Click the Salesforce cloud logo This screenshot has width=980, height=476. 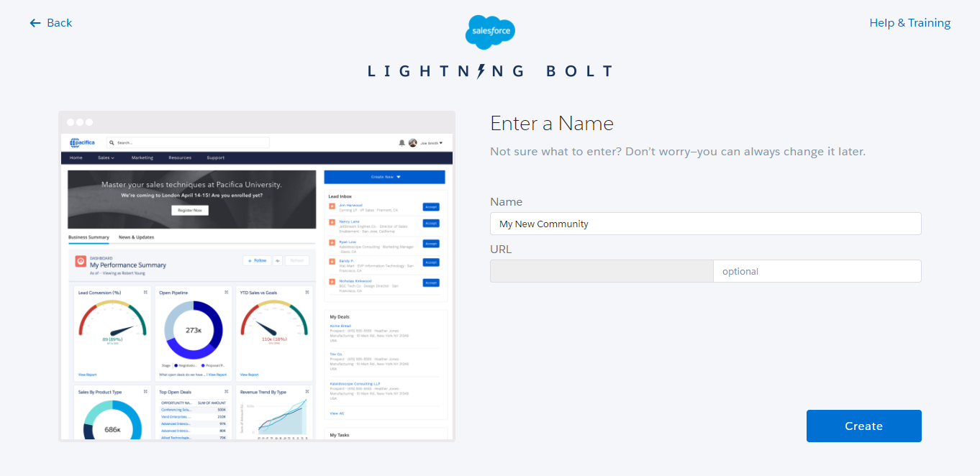coord(490,32)
